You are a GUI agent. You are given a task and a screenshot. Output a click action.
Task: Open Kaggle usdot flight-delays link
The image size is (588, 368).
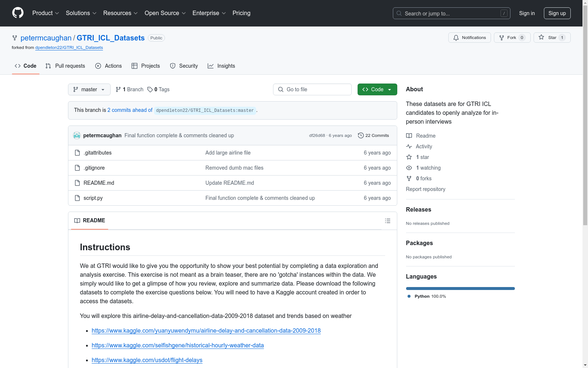point(147,360)
